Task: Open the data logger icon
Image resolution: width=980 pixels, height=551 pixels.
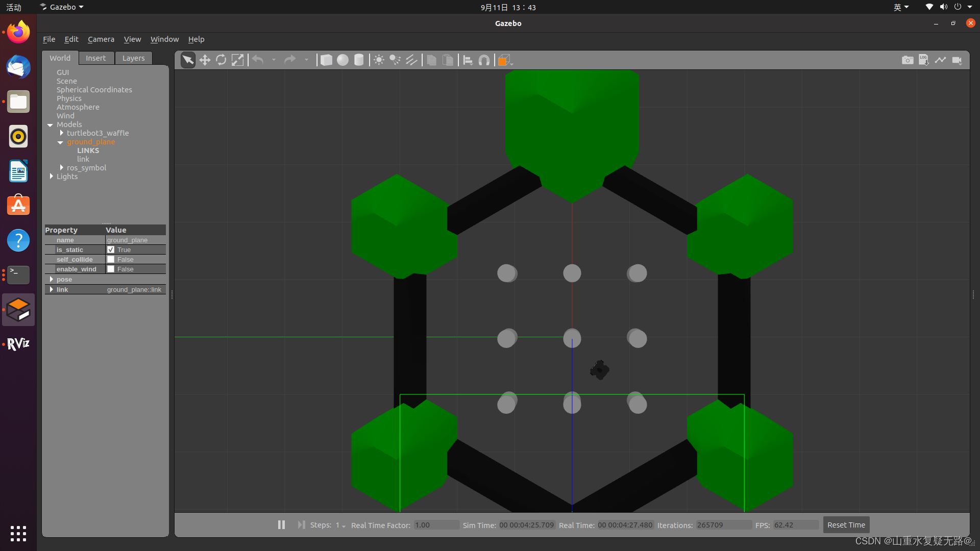Action: coord(924,60)
